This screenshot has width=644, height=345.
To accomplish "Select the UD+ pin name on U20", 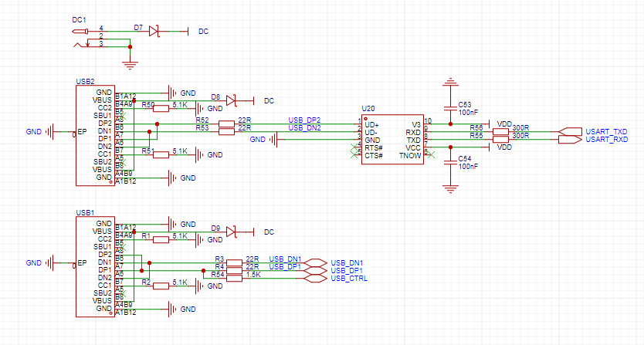I will click(371, 124).
